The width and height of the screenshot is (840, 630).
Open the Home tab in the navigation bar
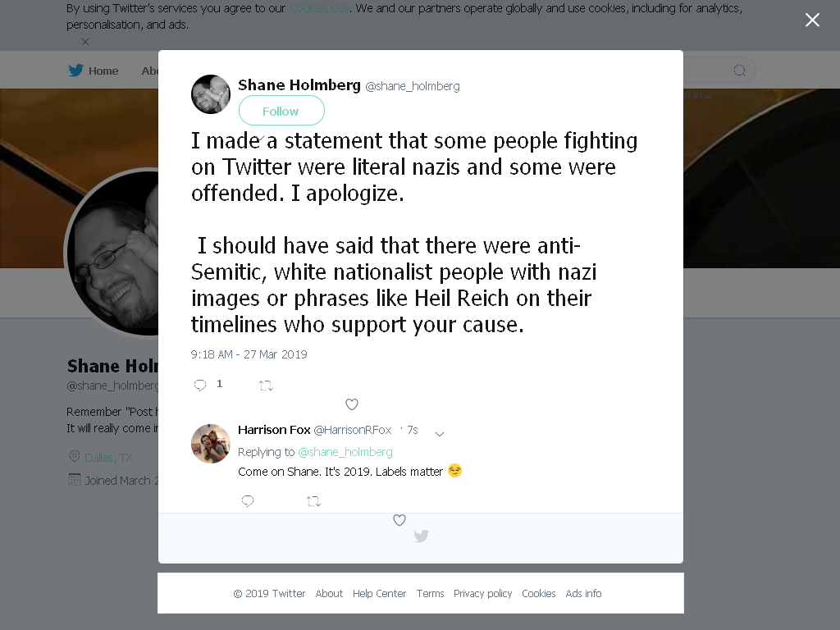pyautogui.click(x=94, y=71)
